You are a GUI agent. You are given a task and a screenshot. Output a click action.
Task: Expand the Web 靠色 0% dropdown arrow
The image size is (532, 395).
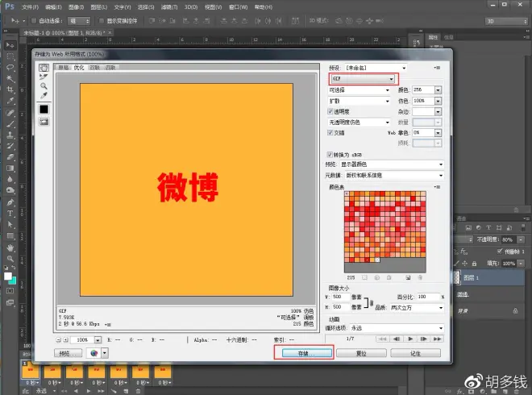[438, 133]
